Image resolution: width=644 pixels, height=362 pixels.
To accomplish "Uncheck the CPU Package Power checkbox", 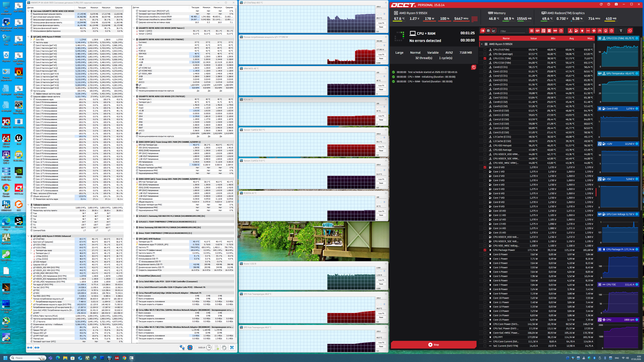I will (485, 250).
